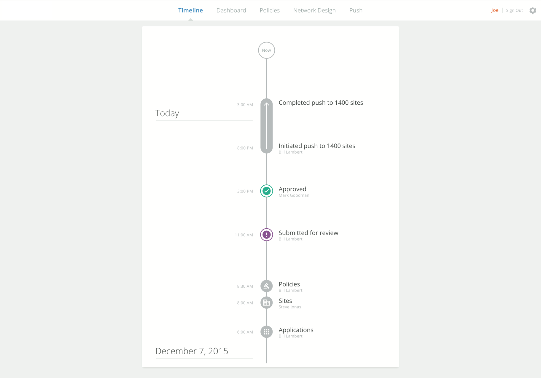541x392 pixels.
Task: Click the Today date heading
Action: point(167,113)
